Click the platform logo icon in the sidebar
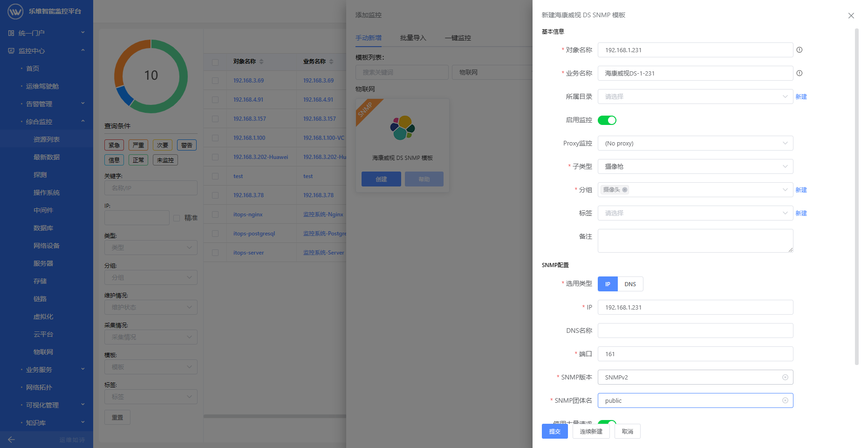The width and height of the screenshot is (868, 448). (15, 11)
